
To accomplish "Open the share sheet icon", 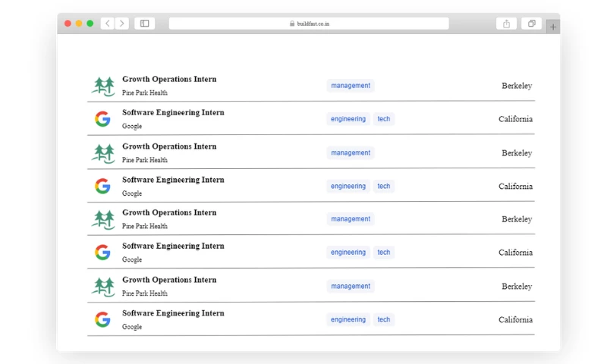I will click(x=506, y=24).
